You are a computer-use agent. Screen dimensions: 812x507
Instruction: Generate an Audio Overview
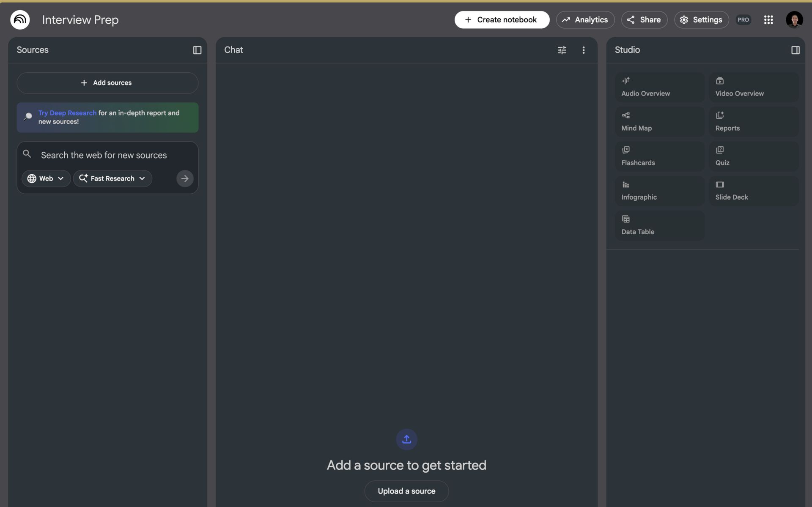point(659,87)
